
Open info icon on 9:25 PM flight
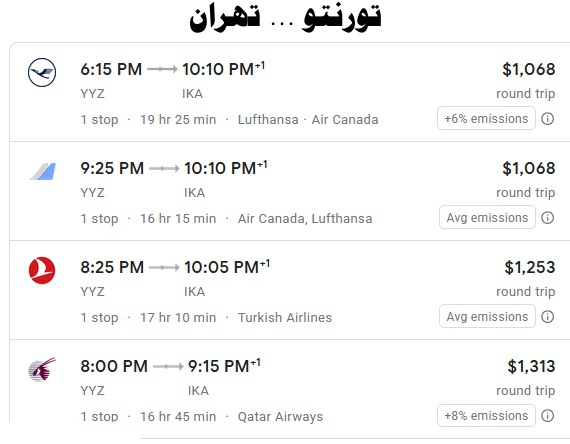pyautogui.click(x=547, y=217)
